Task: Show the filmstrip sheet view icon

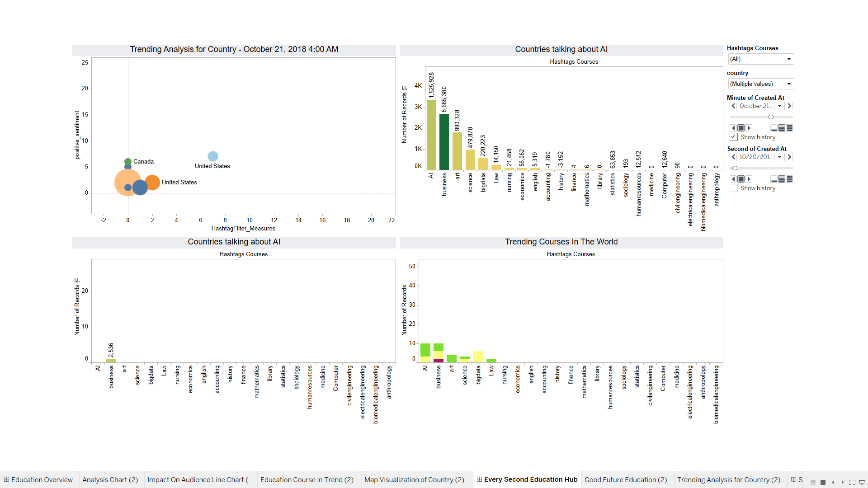Action: click(813, 482)
